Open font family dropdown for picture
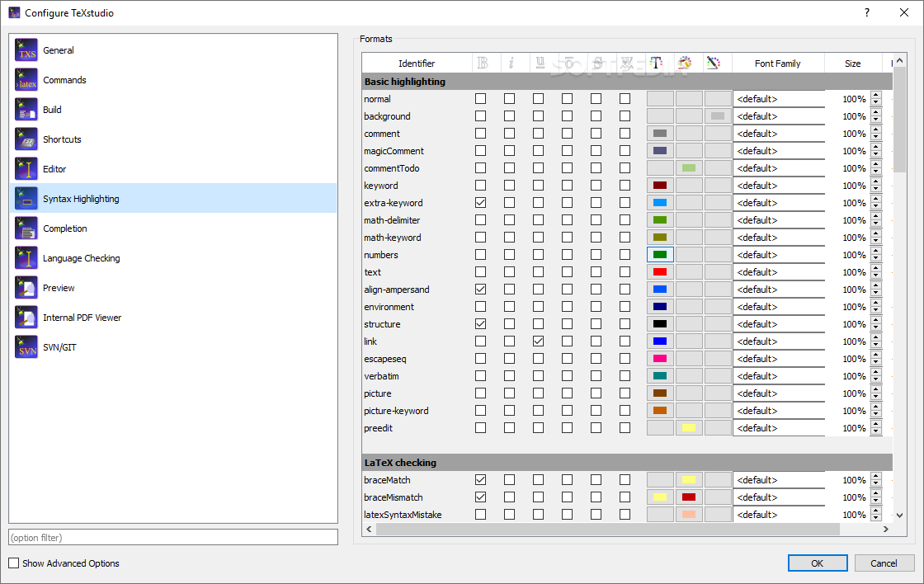The image size is (924, 584). click(x=779, y=393)
